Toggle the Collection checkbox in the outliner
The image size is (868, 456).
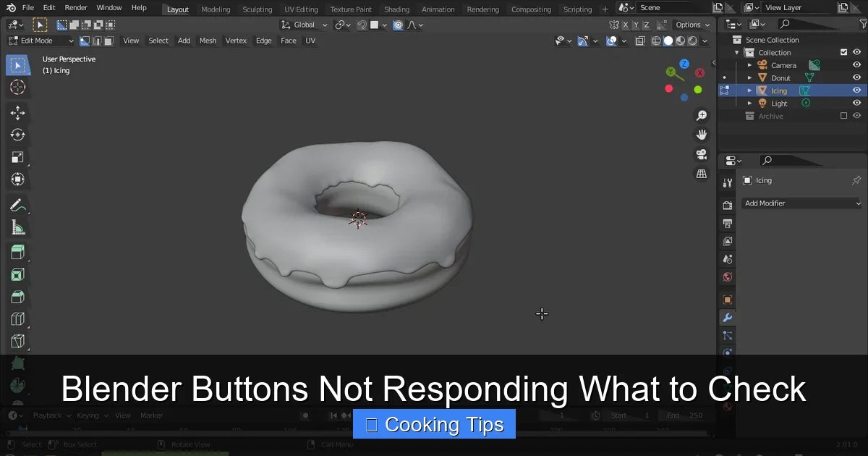(x=843, y=52)
